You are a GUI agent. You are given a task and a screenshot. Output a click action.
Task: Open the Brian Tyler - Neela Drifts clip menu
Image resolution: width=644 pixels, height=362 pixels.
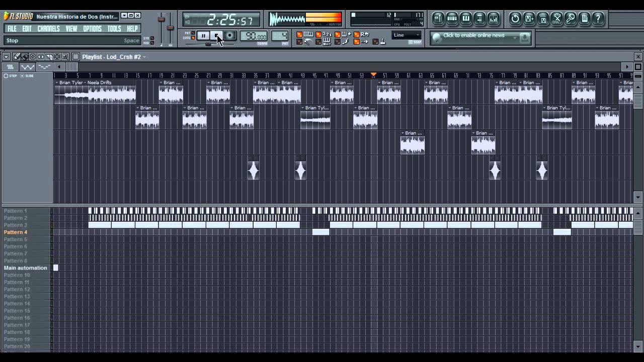(x=57, y=82)
